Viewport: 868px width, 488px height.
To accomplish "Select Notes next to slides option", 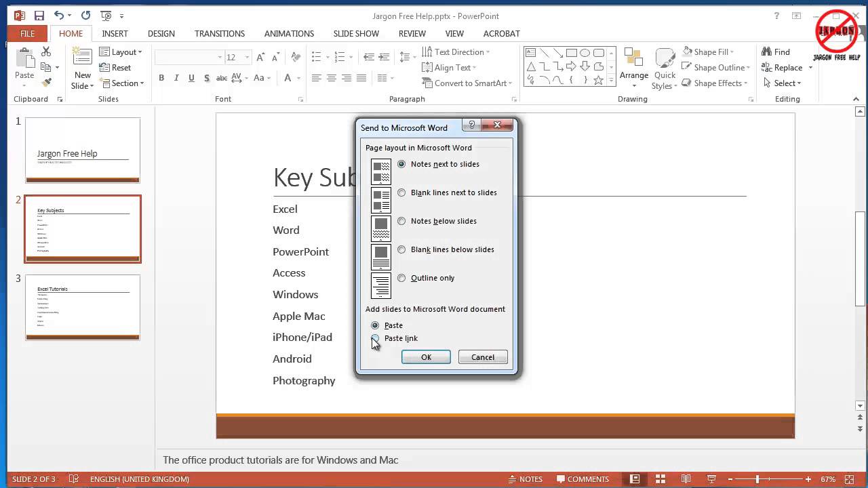I will pos(402,164).
